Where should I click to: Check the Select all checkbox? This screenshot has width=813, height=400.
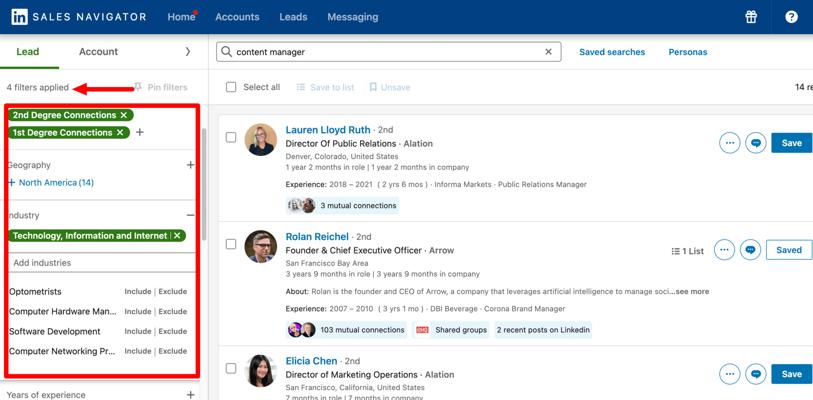[x=231, y=87]
